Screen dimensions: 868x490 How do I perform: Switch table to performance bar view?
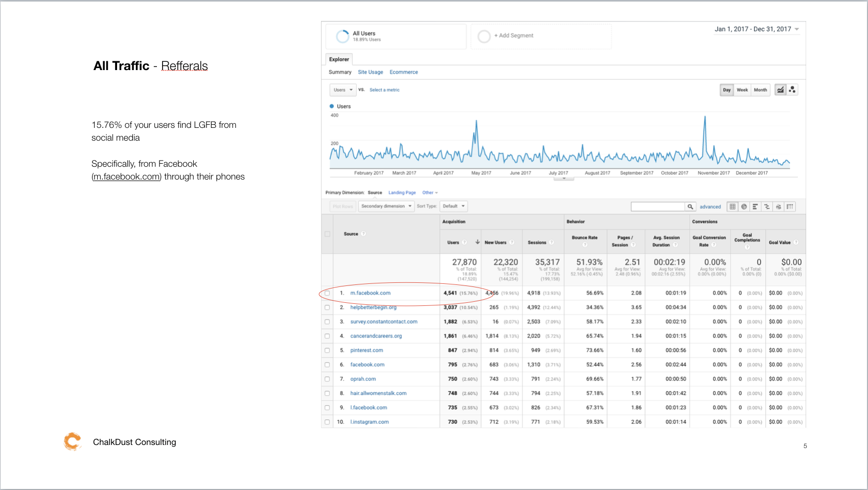coord(755,207)
